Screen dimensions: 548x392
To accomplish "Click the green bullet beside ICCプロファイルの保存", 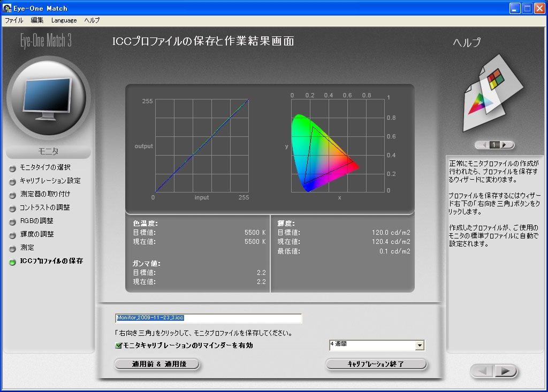I will coord(13,262).
